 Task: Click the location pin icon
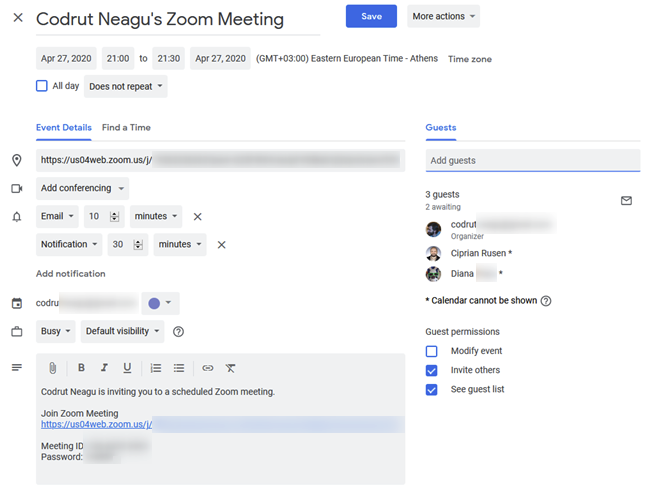point(17,160)
